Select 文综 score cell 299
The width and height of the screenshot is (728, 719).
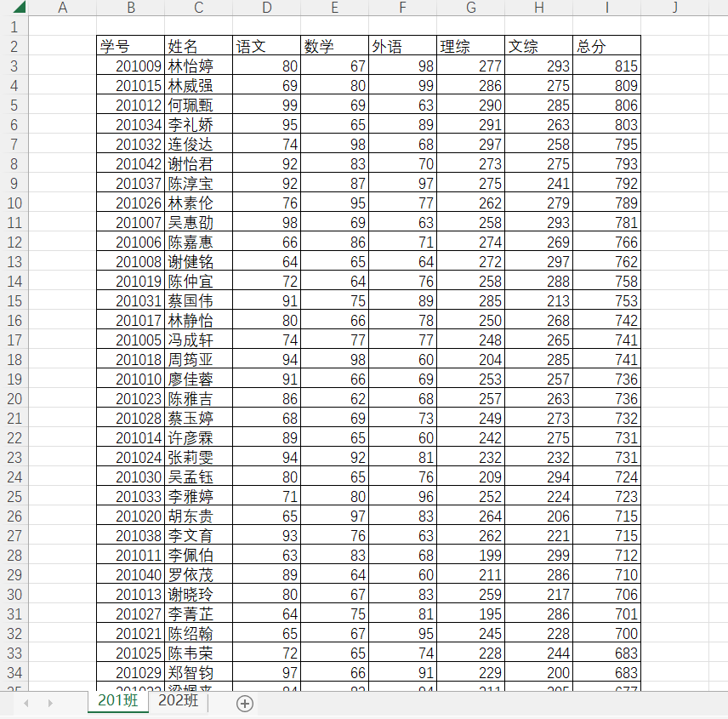[538, 555]
